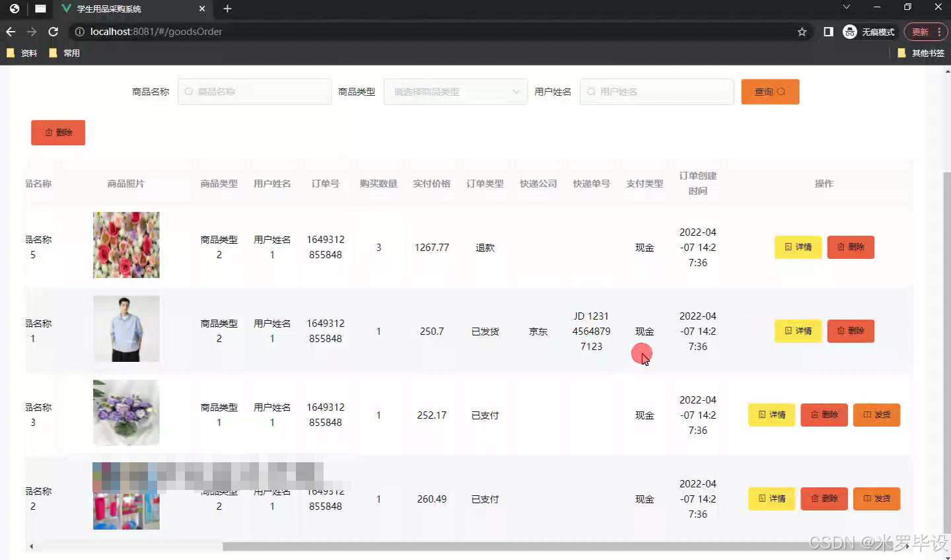Click the back arrow in the browser toolbar
Viewport: 951px width, 560px height.
pos(11,31)
